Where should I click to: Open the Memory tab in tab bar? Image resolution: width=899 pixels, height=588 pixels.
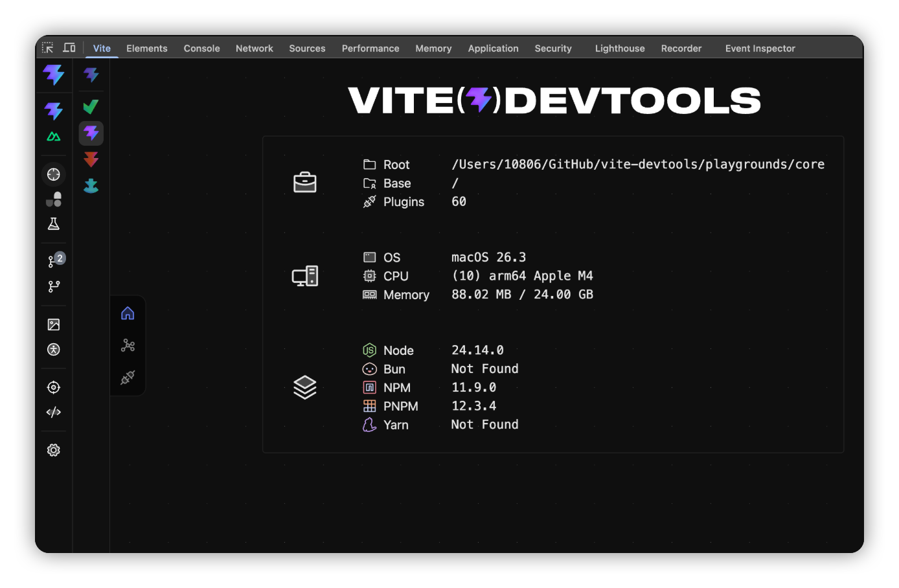433,49
